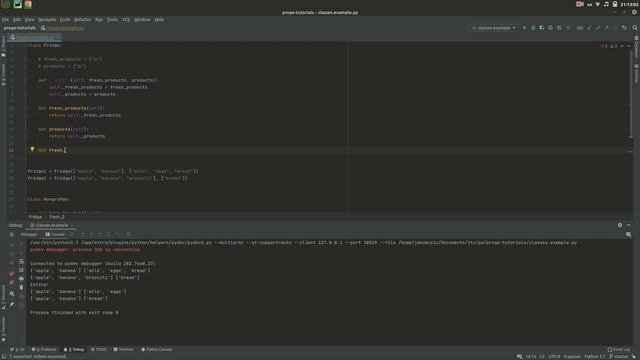The image size is (640, 360).
Task: Open the Run menu
Action: (99, 20)
